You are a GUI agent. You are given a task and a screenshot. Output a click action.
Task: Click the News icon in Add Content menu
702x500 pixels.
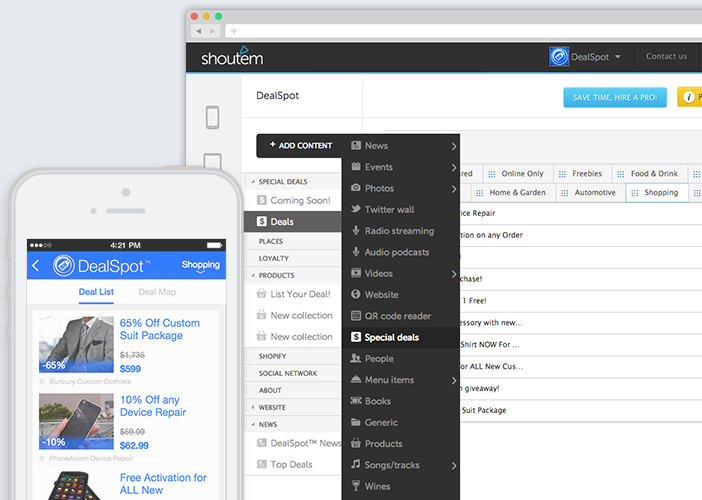[356, 145]
